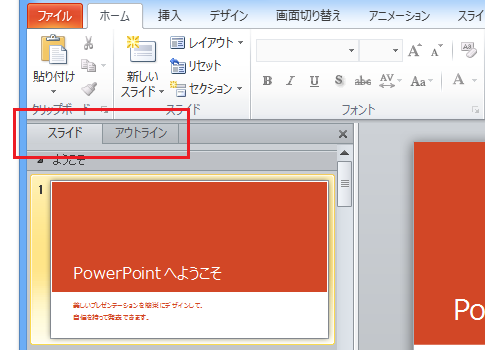Toggle text Shadow formatting

(339, 80)
